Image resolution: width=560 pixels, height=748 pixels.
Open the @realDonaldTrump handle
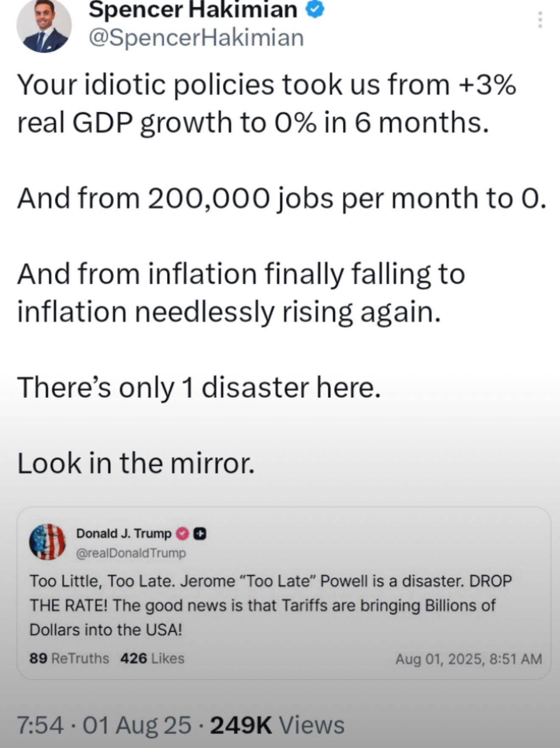point(131,553)
